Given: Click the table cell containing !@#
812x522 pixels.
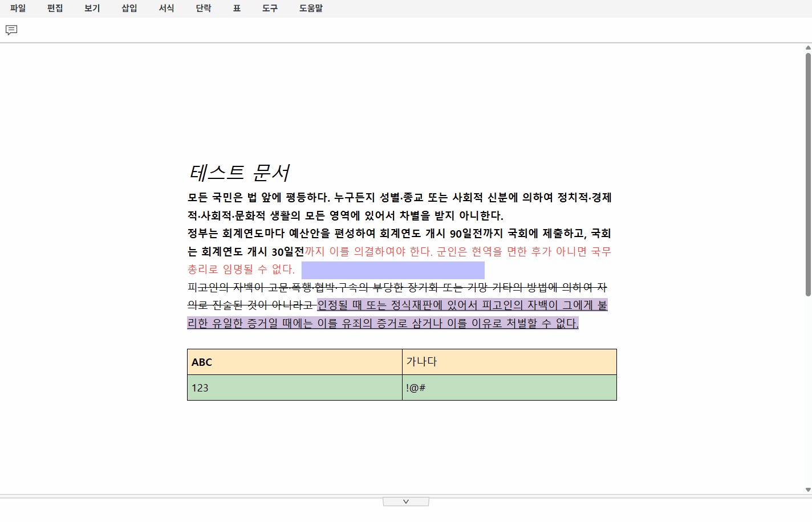Looking at the screenshot, I should click(509, 388).
